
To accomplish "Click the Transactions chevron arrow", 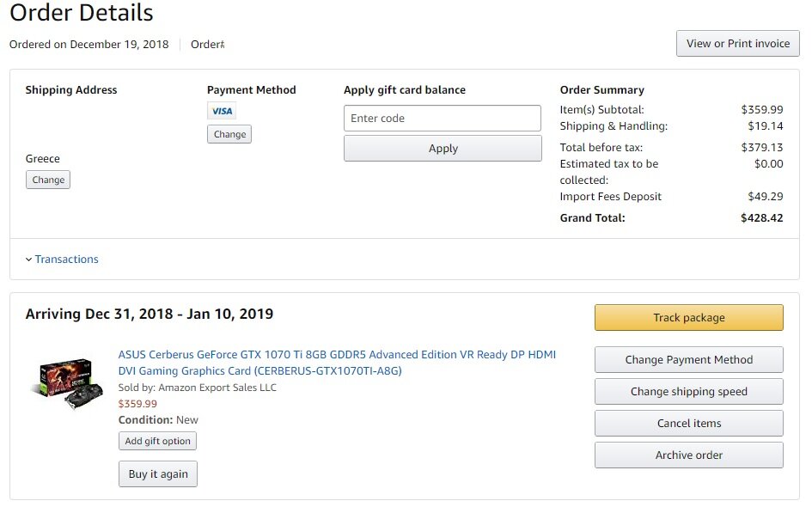I will coord(28,260).
